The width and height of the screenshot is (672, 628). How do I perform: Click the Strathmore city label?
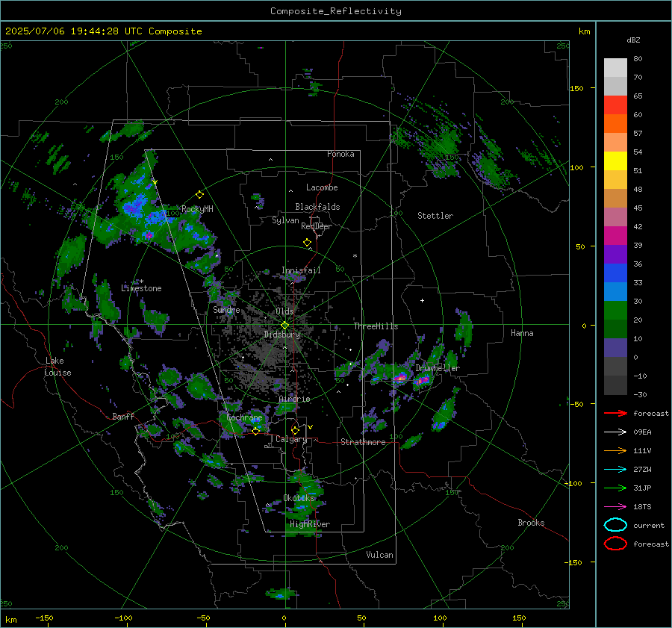(x=363, y=442)
